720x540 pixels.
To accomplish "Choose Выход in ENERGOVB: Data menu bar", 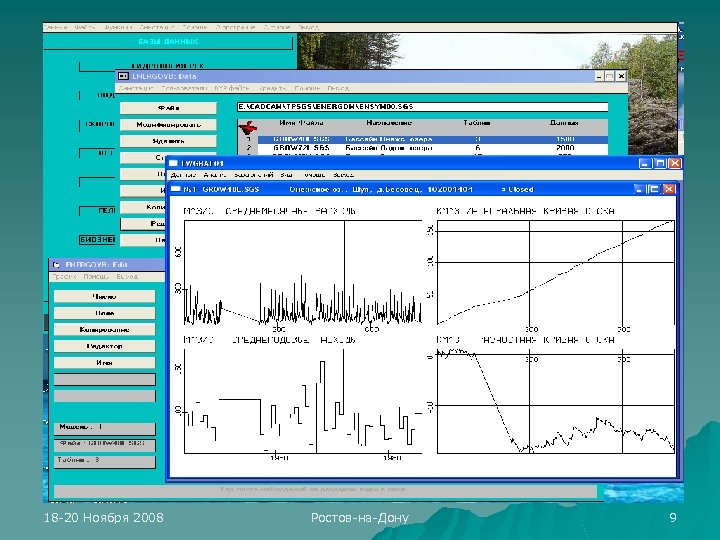I will point(338,88).
